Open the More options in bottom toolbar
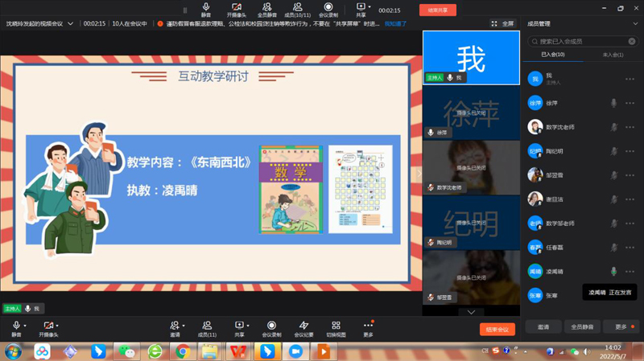Image resolution: width=644 pixels, height=361 pixels. point(368,329)
